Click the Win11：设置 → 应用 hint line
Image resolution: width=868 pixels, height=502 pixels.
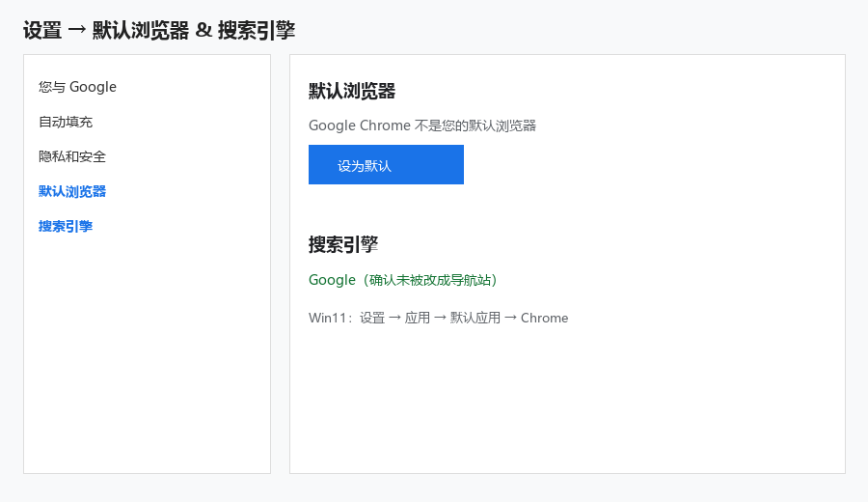coord(439,318)
